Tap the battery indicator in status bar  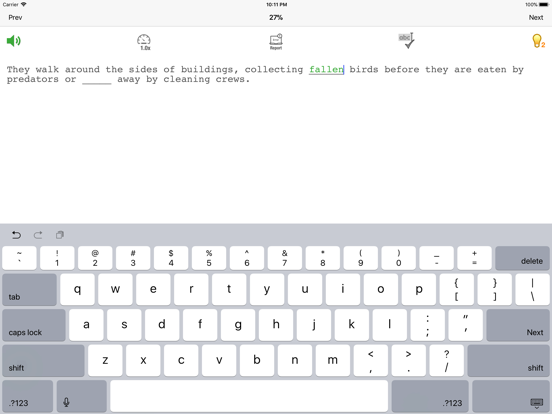coord(544,5)
